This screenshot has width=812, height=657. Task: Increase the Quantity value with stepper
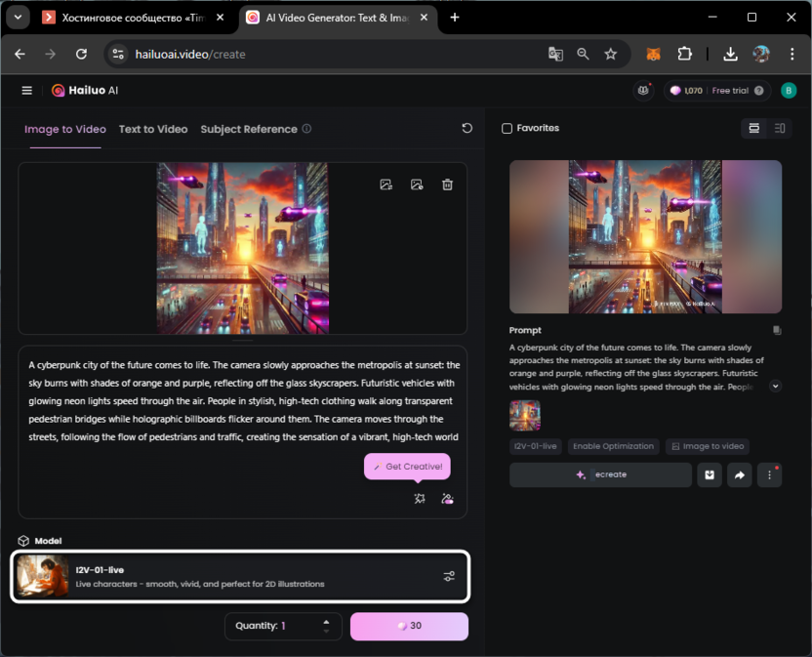pos(326,621)
